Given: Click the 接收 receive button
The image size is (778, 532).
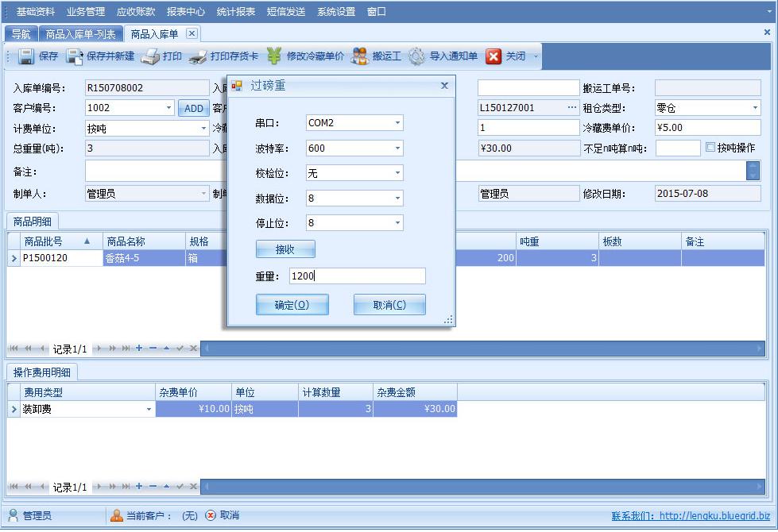Looking at the screenshot, I should [285, 249].
